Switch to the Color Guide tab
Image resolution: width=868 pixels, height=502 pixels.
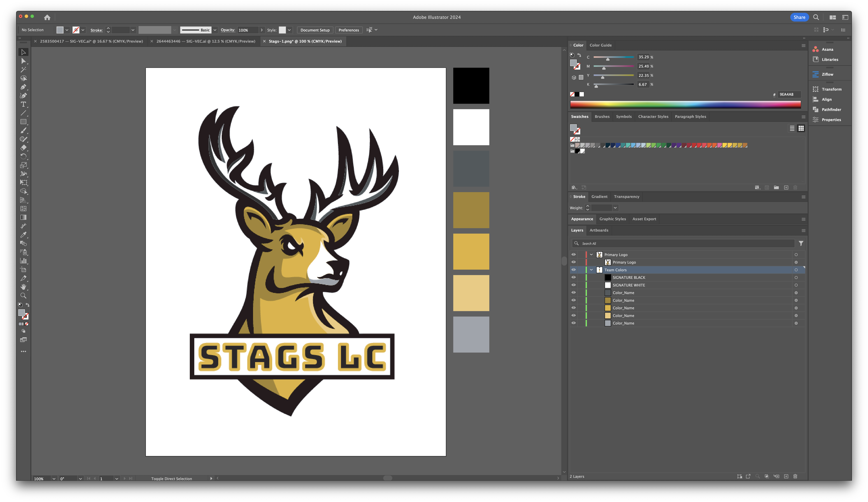pos(600,45)
